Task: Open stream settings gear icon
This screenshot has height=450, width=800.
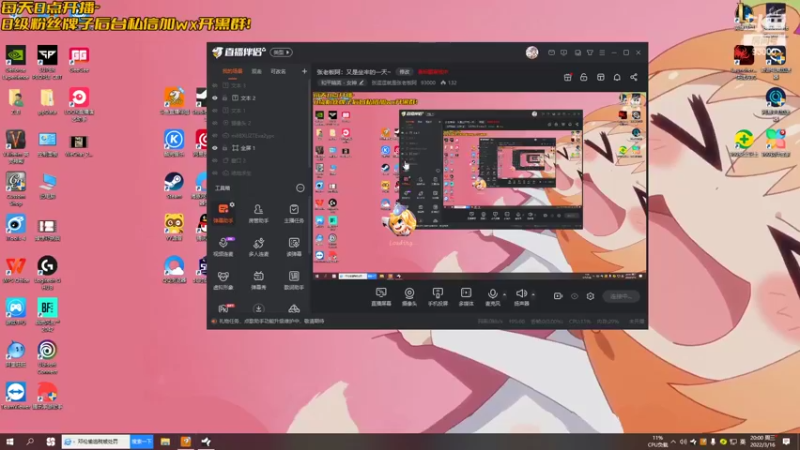Action: [590, 296]
